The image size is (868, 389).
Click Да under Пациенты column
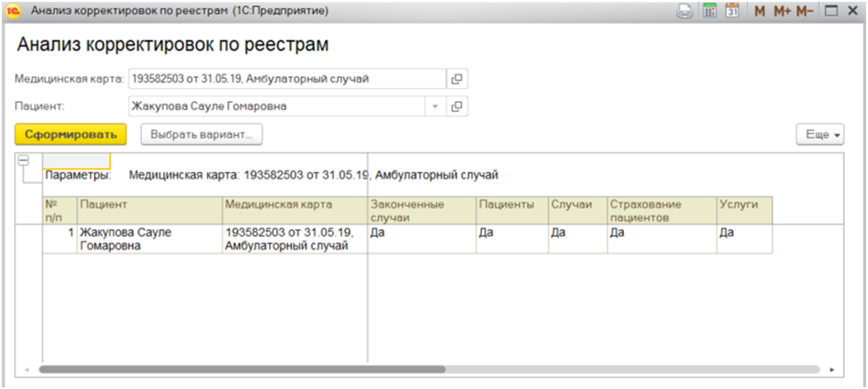512,240
